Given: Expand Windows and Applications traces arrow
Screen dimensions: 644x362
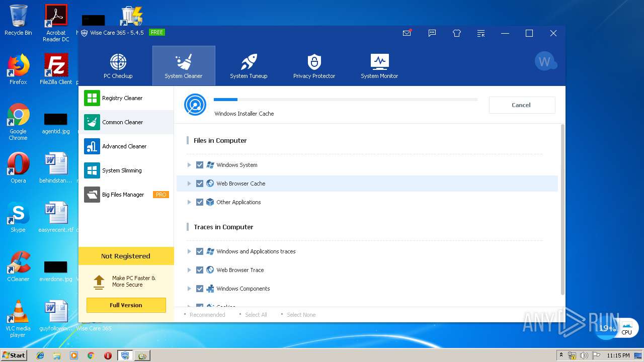Looking at the screenshot, I should tap(189, 251).
